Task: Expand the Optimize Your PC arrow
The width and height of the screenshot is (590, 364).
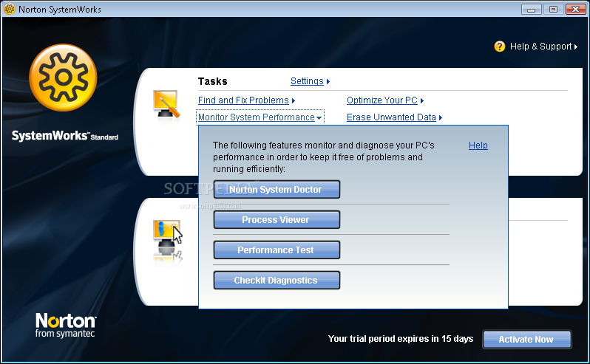Action: pyautogui.click(x=422, y=100)
